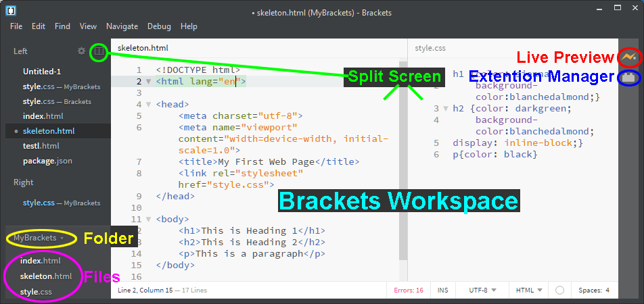Click the left editor vertical scrollbar
The height and width of the screenshot is (304, 644).
(403, 160)
